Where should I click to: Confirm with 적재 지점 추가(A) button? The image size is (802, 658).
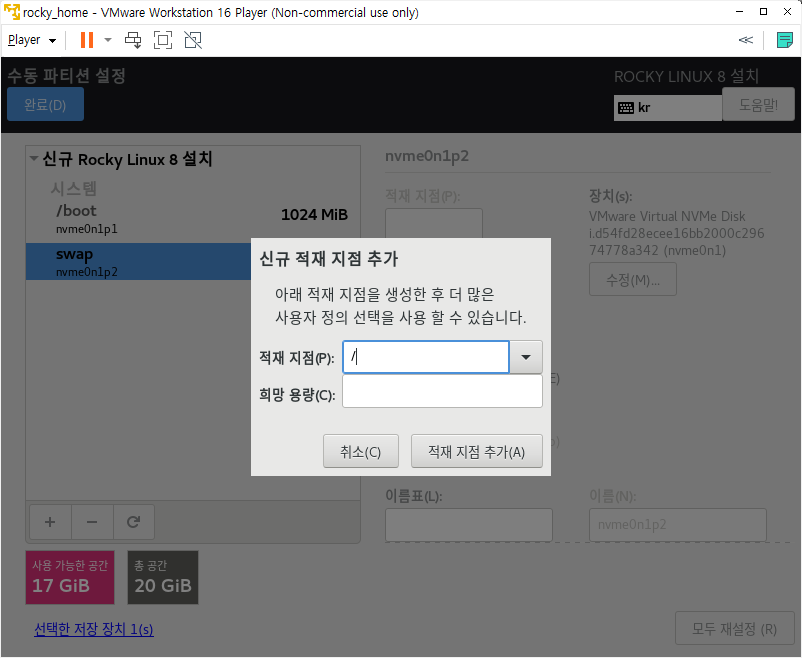(477, 451)
